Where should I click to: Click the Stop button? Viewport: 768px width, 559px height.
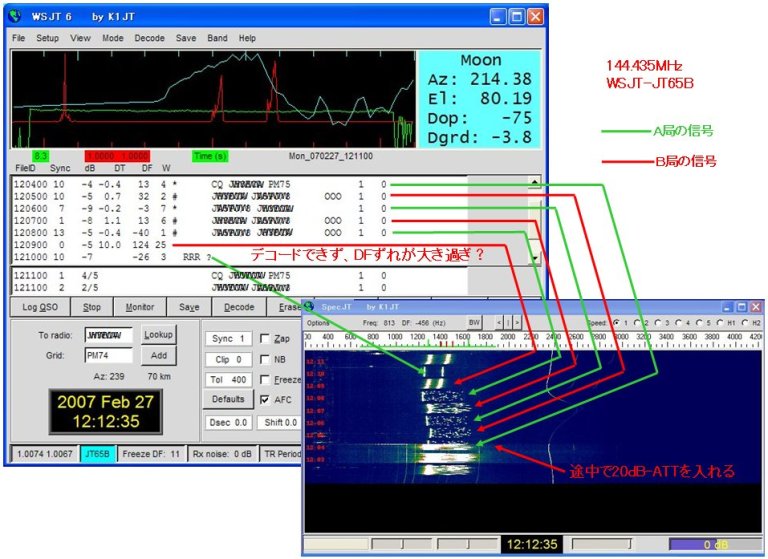pos(92,307)
